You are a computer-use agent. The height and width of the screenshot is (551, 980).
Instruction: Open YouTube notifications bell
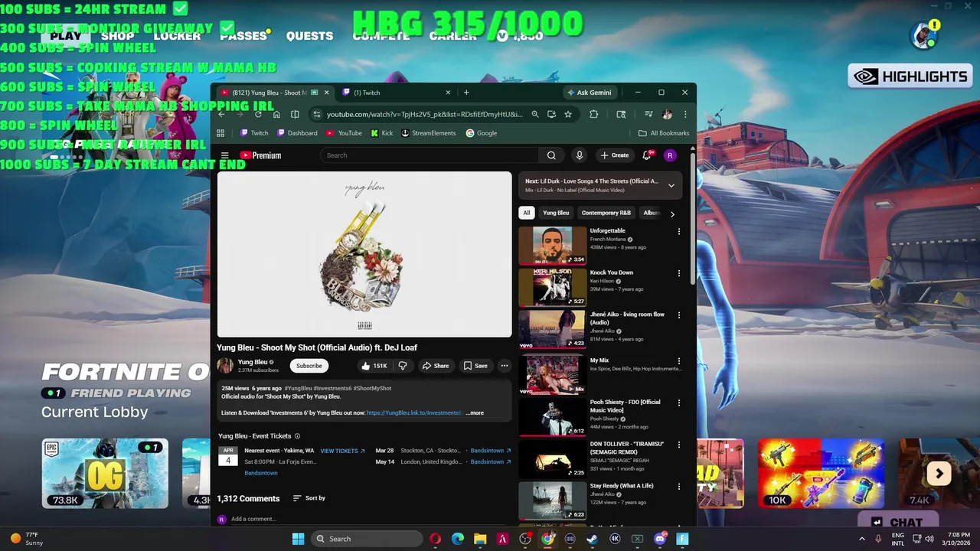[648, 155]
